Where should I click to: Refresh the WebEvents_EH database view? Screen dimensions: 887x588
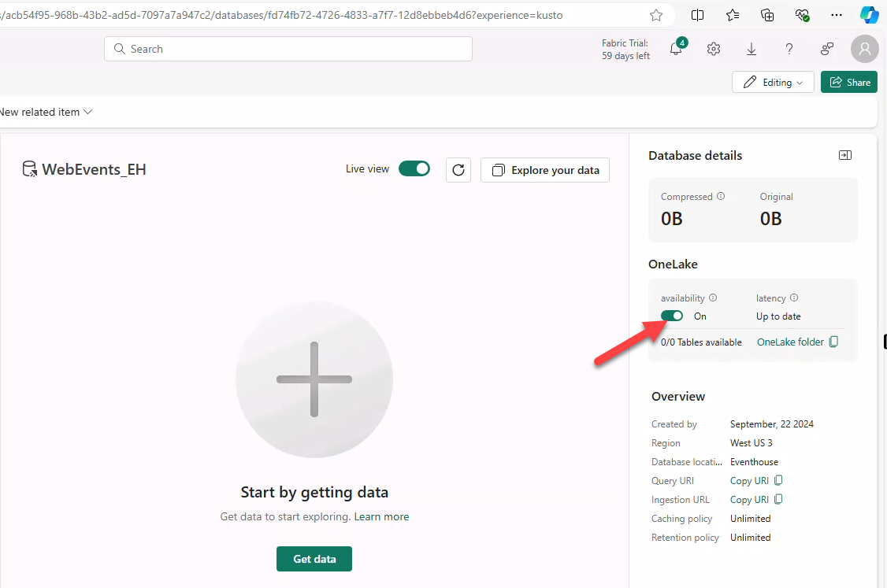point(458,169)
